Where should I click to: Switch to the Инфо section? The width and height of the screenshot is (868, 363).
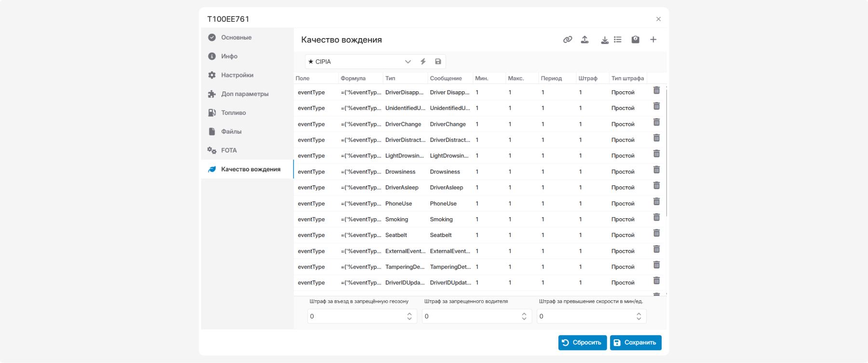click(x=247, y=56)
